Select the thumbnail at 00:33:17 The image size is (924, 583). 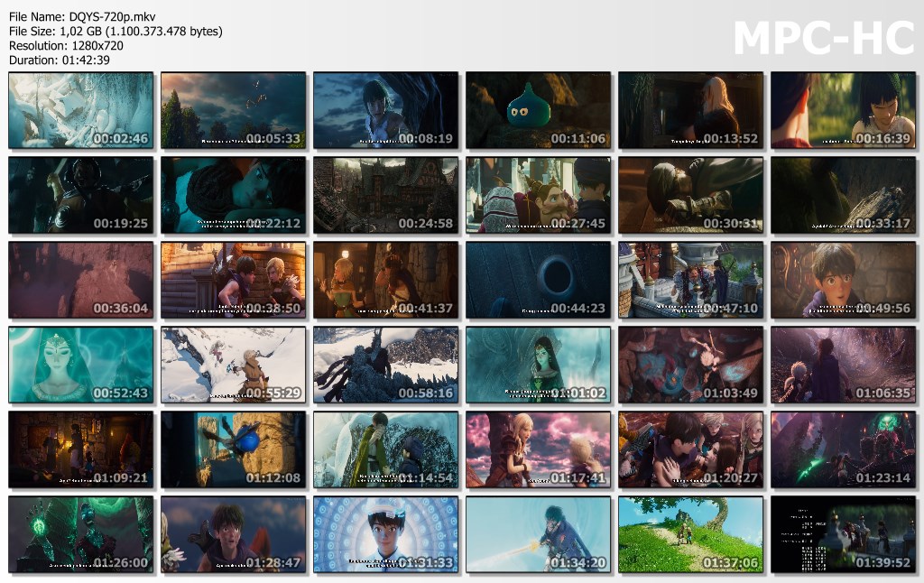pos(844,195)
